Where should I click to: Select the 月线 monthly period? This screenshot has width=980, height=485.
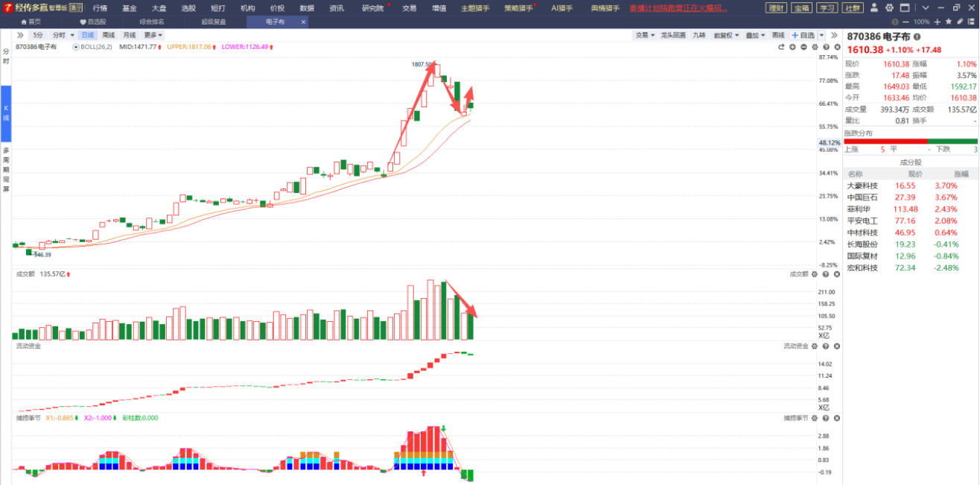[130, 35]
